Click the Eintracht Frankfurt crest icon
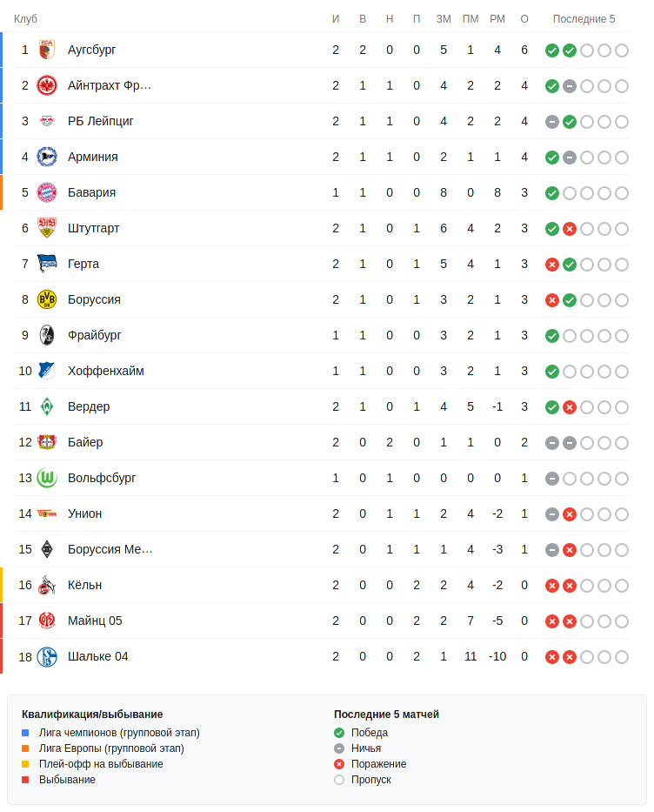The image size is (654, 812). [x=47, y=85]
